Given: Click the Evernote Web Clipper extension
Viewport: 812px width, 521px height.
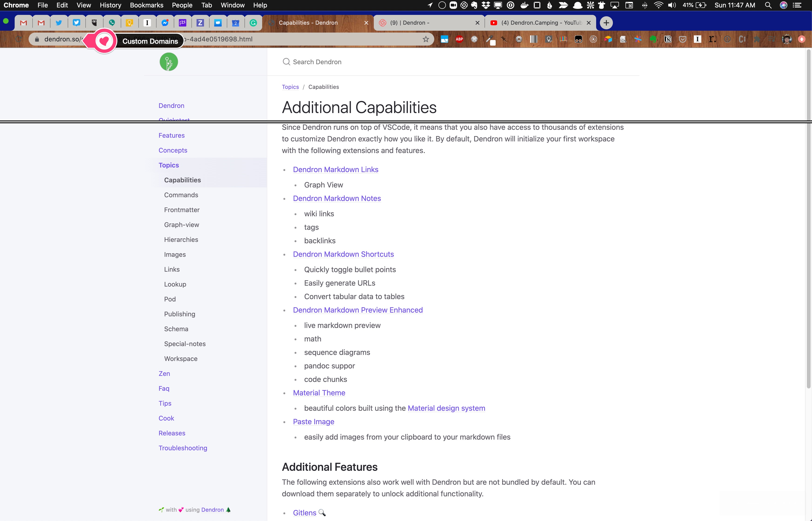Looking at the screenshot, I should 653,39.
